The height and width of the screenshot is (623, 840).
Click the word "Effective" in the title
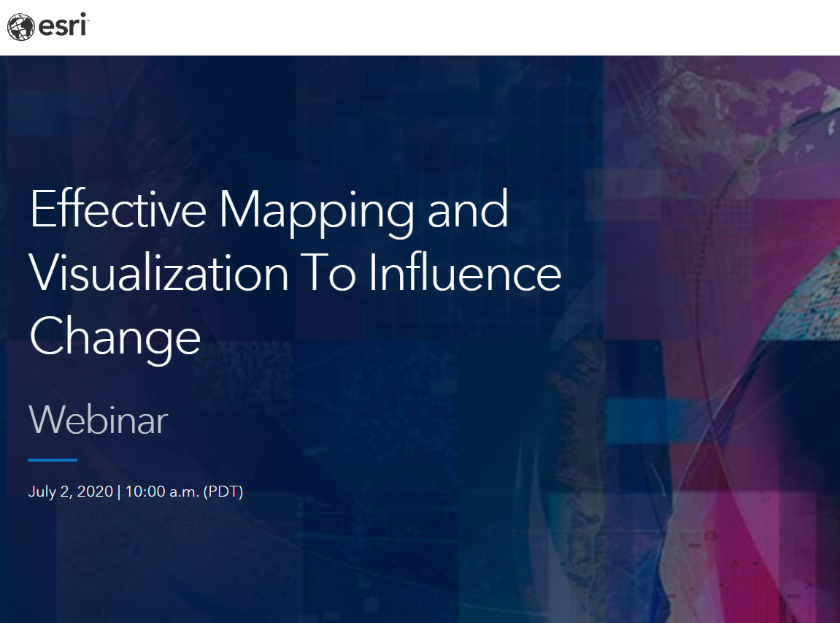pos(117,210)
